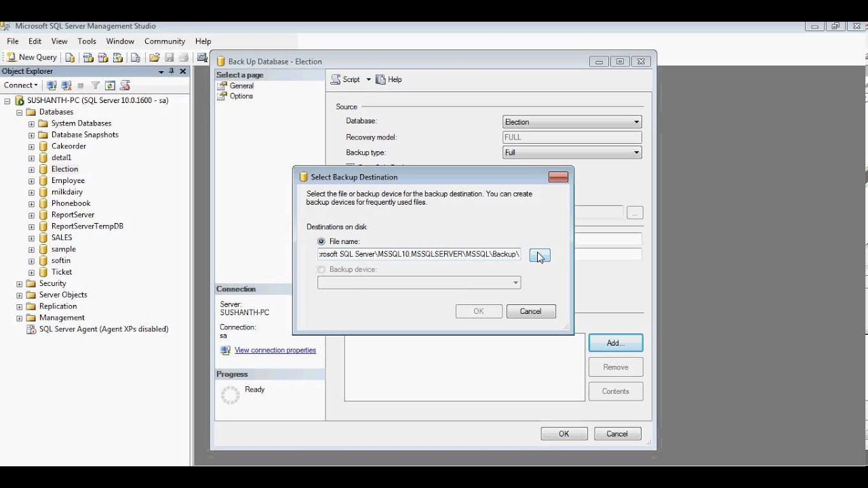This screenshot has height=488, width=868.
Task: Click the Analysis Services MDX Query icon
Action: click(x=88, y=58)
